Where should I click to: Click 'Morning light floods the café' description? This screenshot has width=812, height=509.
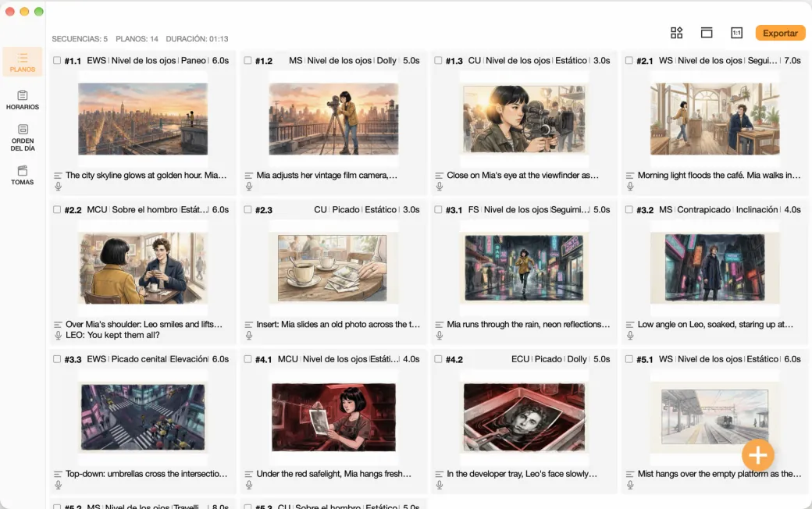pyautogui.click(x=719, y=176)
